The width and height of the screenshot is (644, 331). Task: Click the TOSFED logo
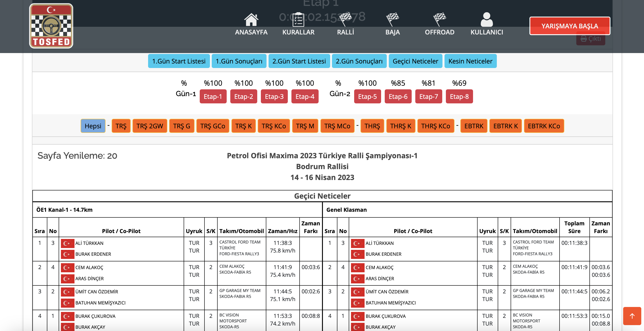coord(51,26)
